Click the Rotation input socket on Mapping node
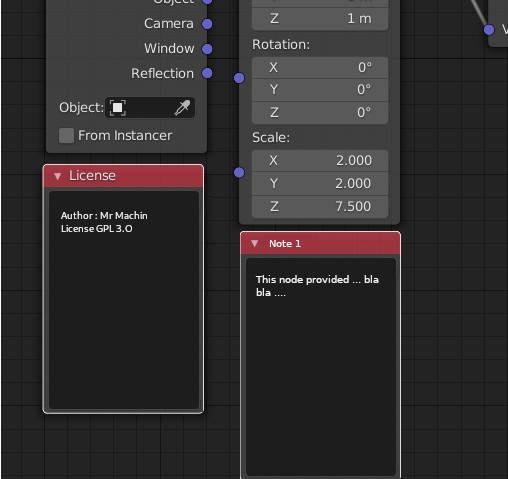The image size is (508, 479). (239, 78)
